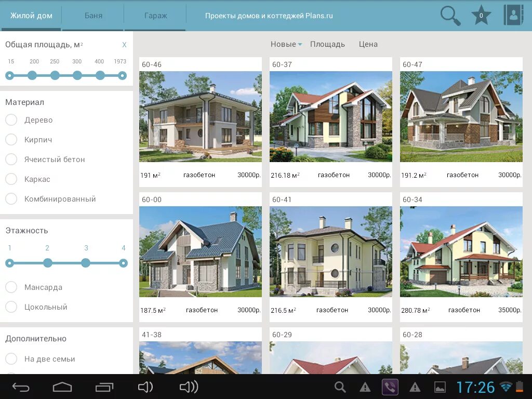Open the contacts book icon
Image resolution: width=532 pixels, height=399 pixels.
coord(513,15)
